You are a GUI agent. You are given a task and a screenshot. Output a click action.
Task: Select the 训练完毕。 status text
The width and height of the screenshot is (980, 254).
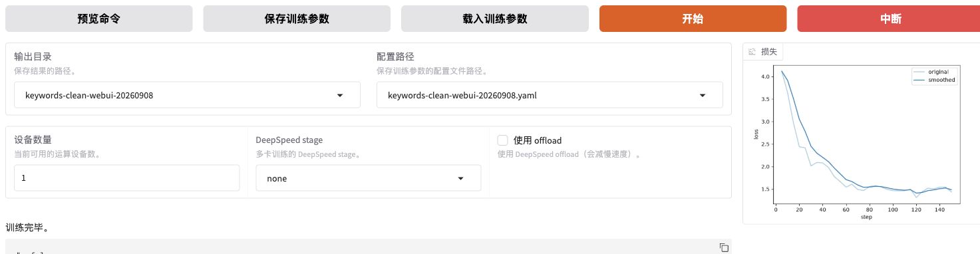[27, 227]
